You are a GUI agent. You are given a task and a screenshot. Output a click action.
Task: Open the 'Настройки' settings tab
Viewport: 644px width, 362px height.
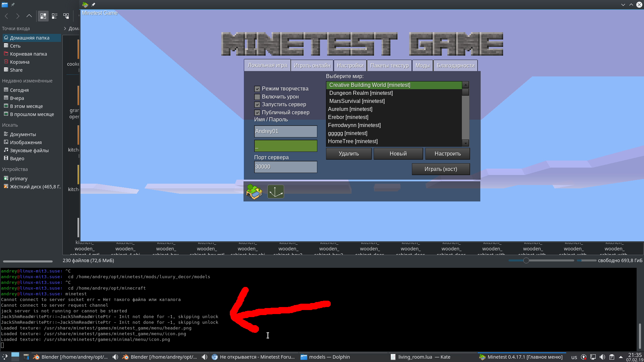350,66
